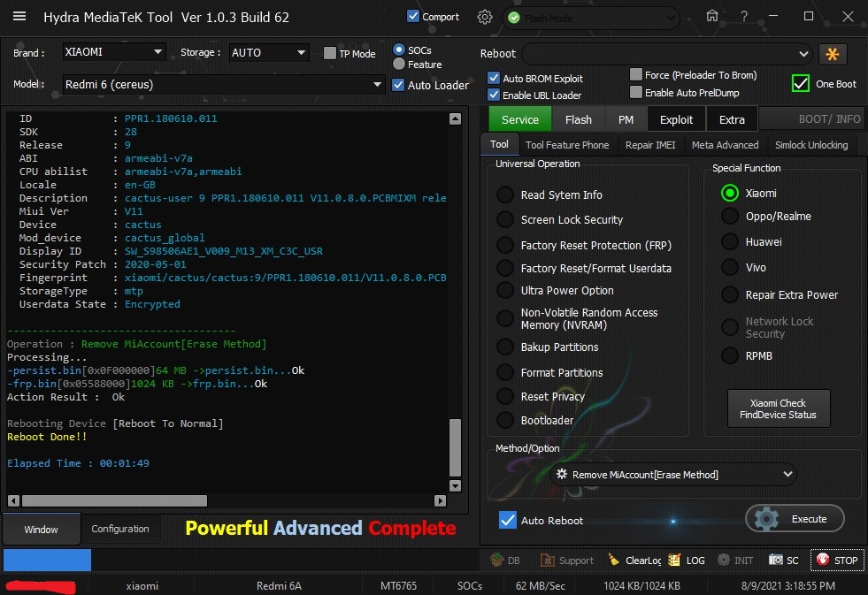The height and width of the screenshot is (595, 868).
Task: Click the log horizontal scrollbar thumb
Action: tap(115, 500)
